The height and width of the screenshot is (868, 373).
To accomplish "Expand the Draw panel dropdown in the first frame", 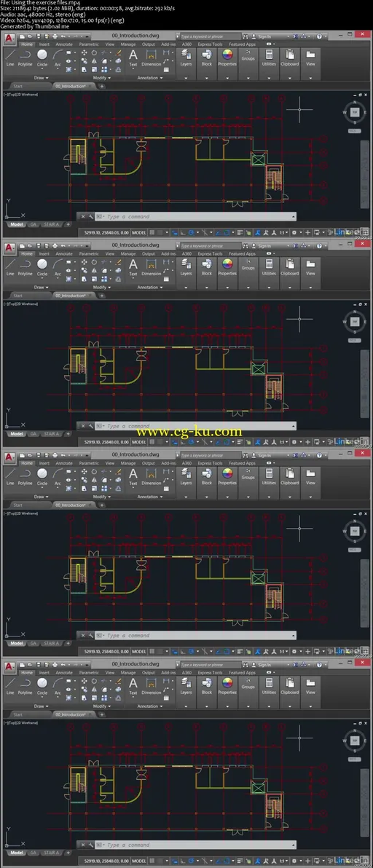I will click(42, 78).
